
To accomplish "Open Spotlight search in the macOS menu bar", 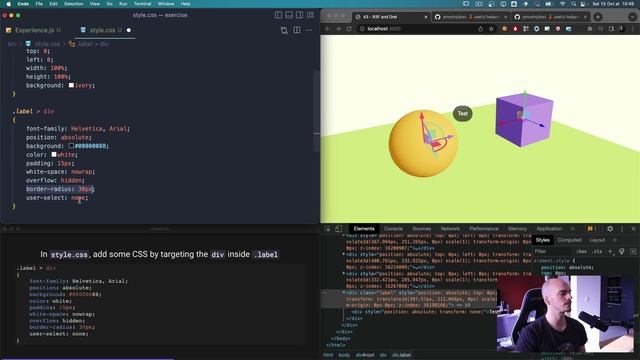I will pos(573,4).
